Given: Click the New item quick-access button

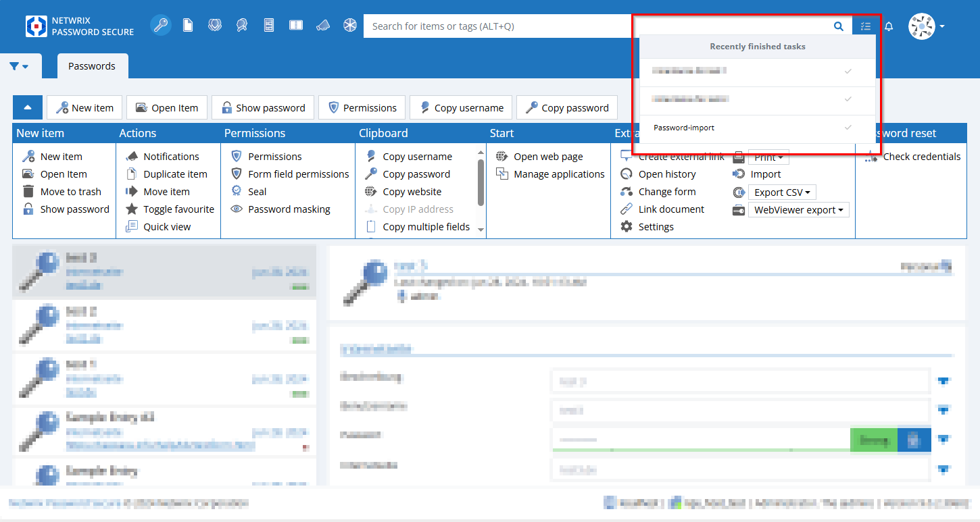Looking at the screenshot, I should click(84, 107).
